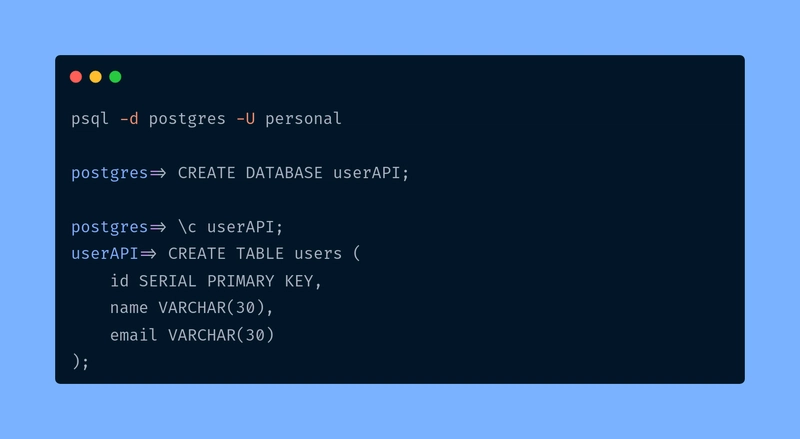Click the closing ); on the last line
Screen dimensions: 800x439
pyautogui.click(x=81, y=362)
